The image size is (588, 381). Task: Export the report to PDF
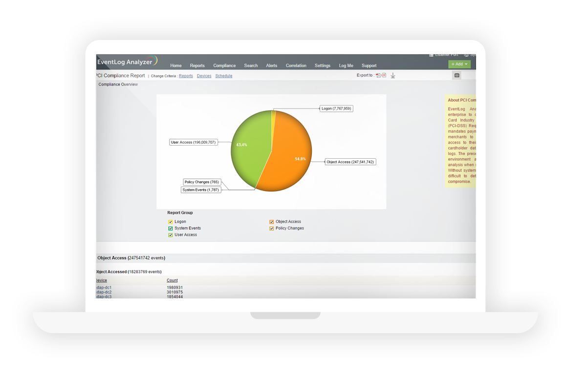pos(378,76)
